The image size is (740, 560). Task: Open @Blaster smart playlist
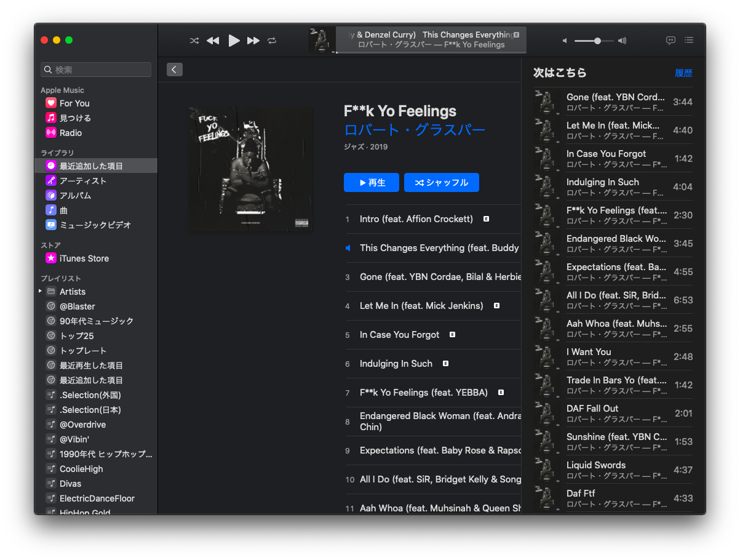tap(96, 306)
